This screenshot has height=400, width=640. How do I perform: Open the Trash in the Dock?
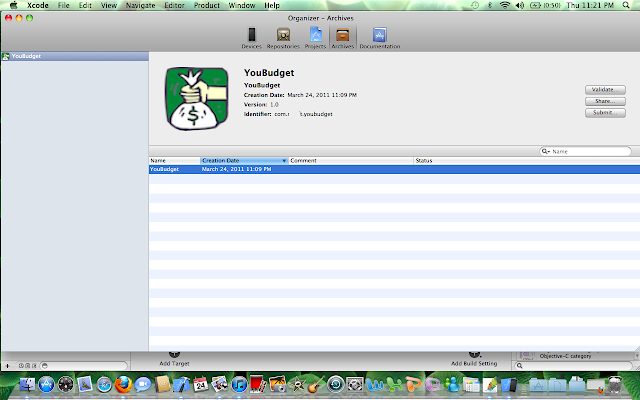pyautogui.click(x=615, y=384)
